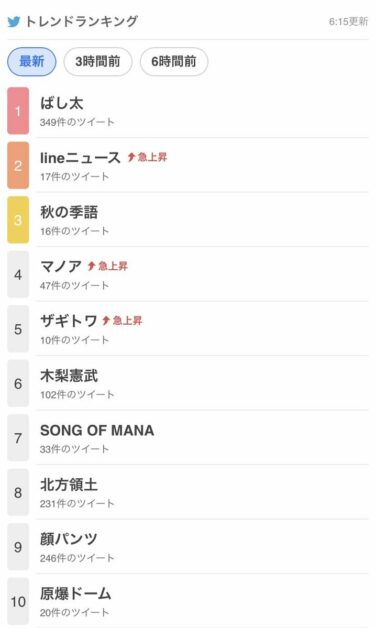
Task: Click the Twitter bird icon
Action: pyautogui.click(x=14, y=22)
